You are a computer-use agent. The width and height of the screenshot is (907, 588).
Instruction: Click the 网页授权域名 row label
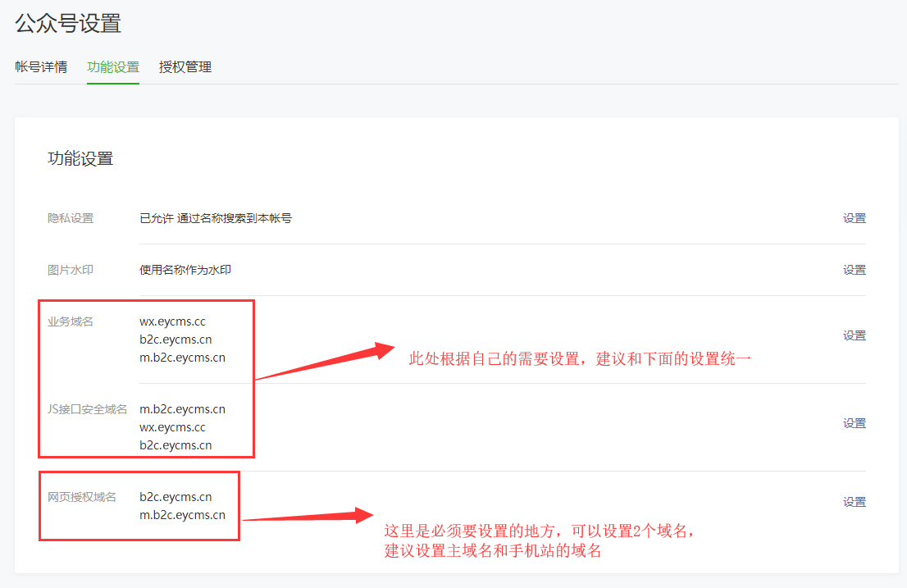tap(82, 497)
